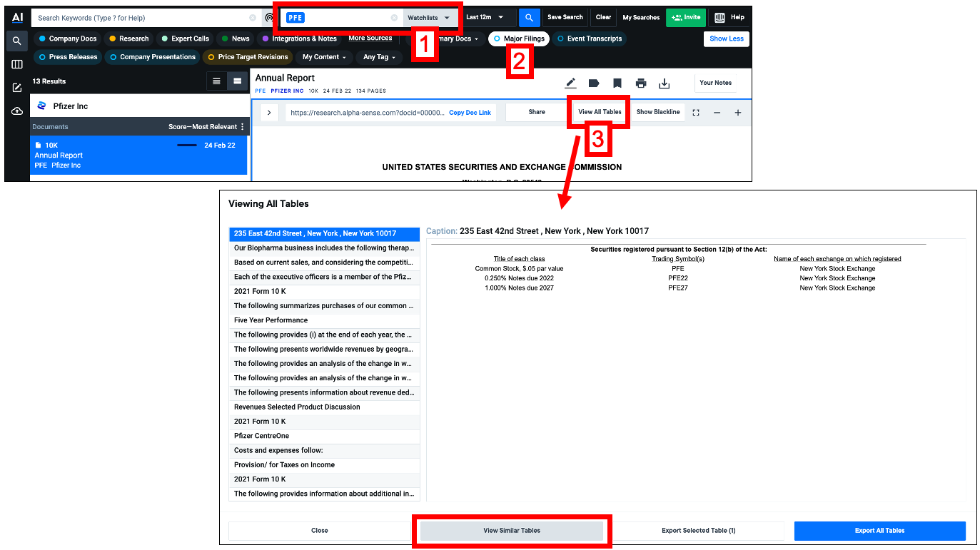
Task: Zoom out the document with the minus icon
Action: 717,113
